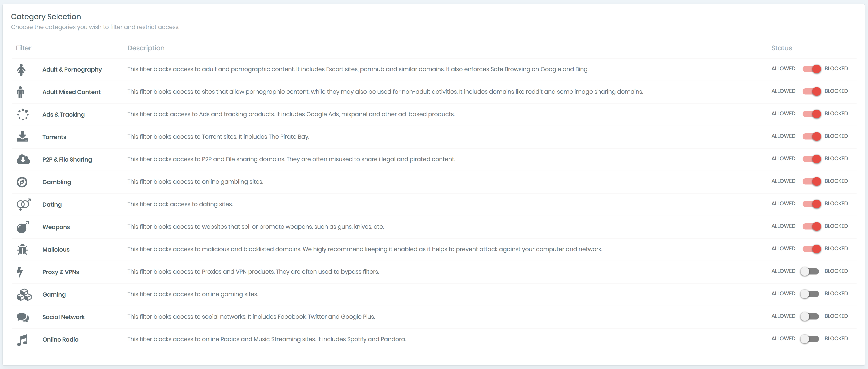
Task: Disable the Gambling blocked toggle
Action: tap(811, 181)
